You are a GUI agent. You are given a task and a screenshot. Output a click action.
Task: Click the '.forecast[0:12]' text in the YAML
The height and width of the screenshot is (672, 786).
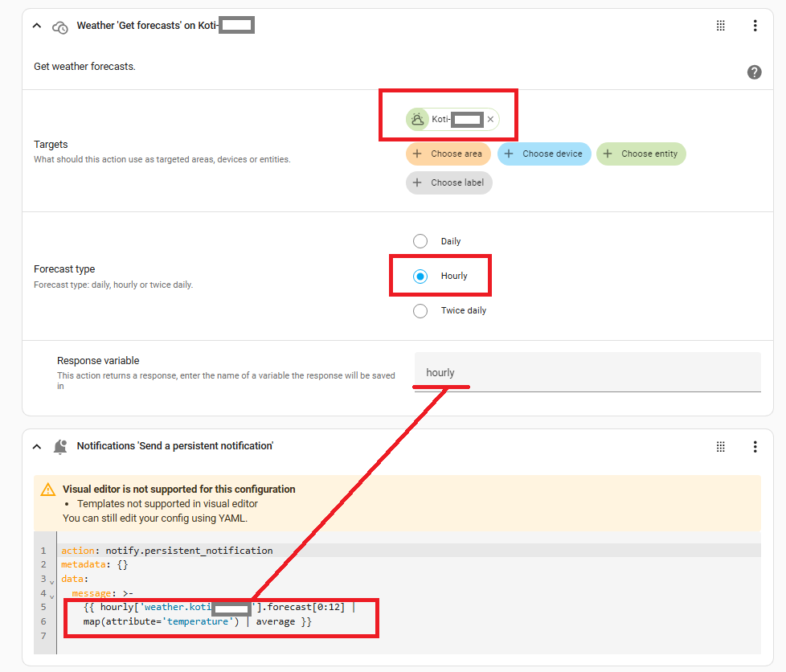[303, 608]
